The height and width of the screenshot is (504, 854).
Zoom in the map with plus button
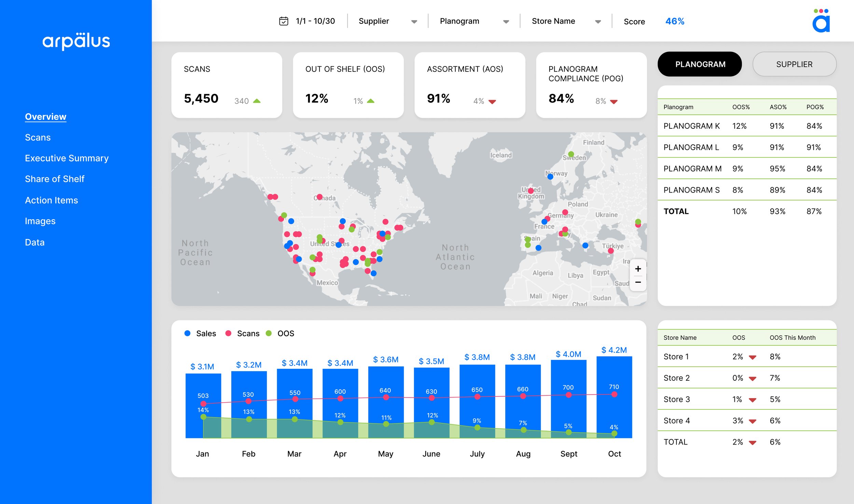pyautogui.click(x=638, y=269)
